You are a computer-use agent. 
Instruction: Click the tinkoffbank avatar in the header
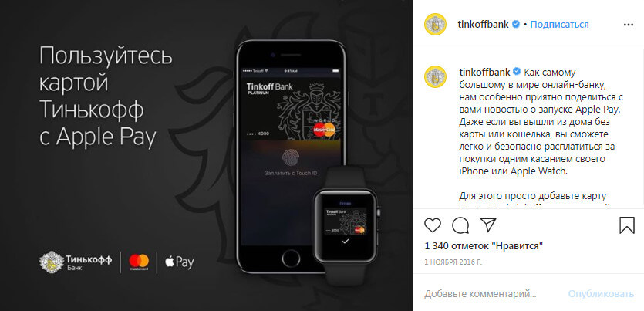tap(435, 24)
